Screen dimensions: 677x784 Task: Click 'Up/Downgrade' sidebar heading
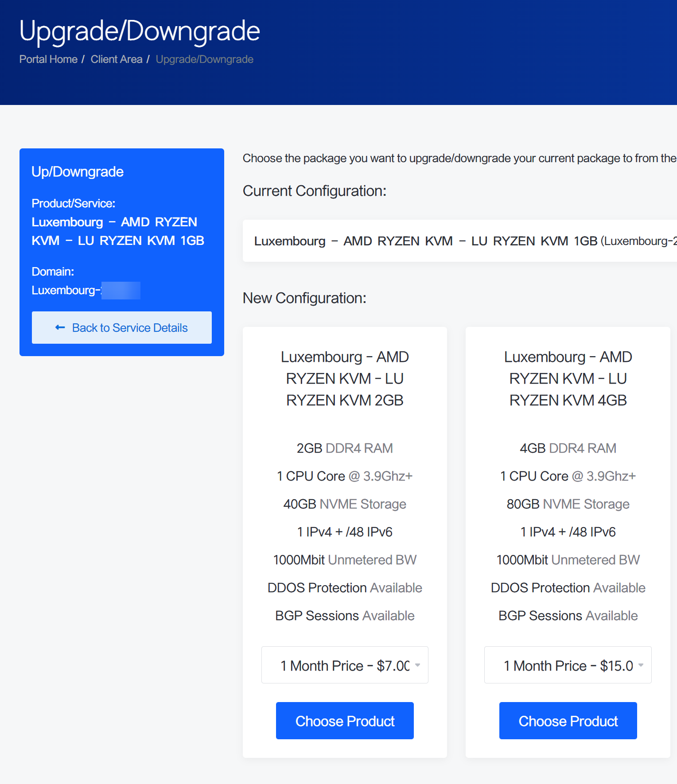[78, 172]
